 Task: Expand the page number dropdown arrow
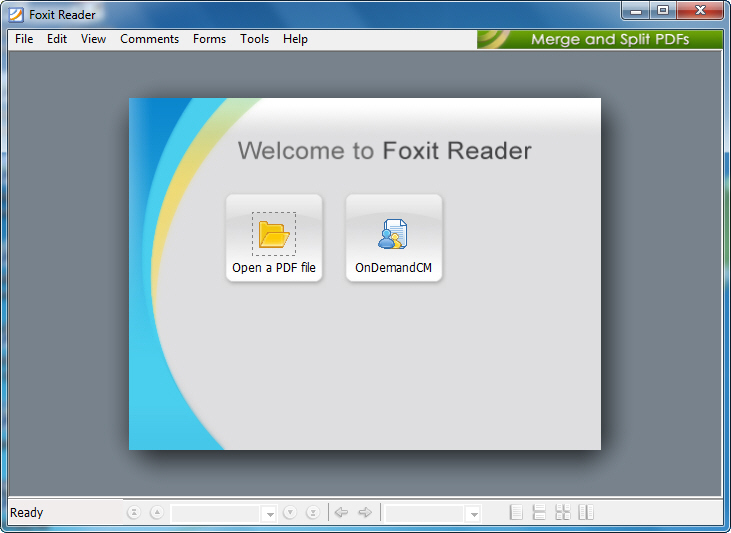tap(269, 514)
